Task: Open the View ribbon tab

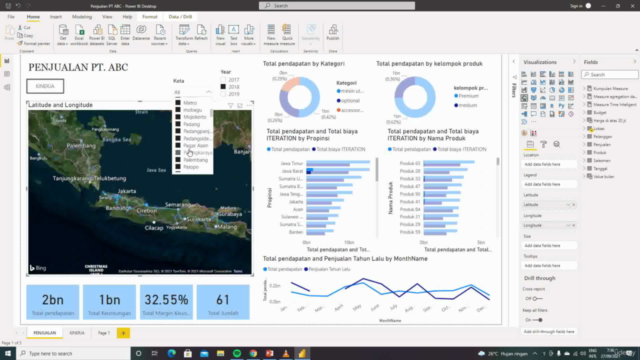Action: 107,17
